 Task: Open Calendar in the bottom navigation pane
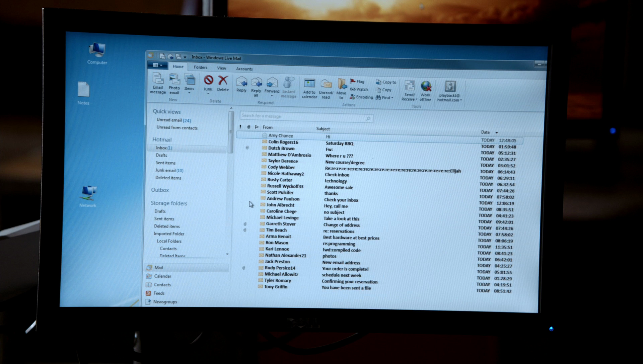162,276
